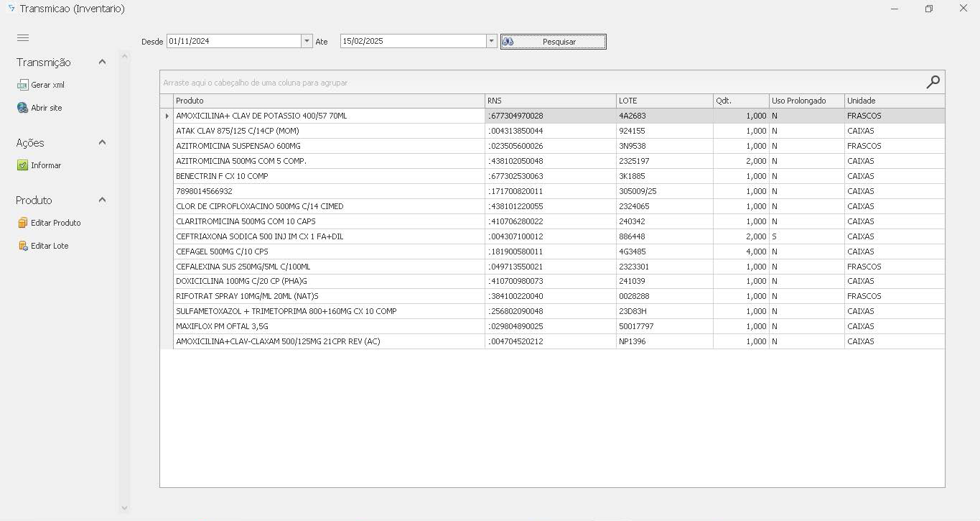
Task: Select AZITROMICINA 500MG COM 5 COMP. row
Action: click(552, 161)
